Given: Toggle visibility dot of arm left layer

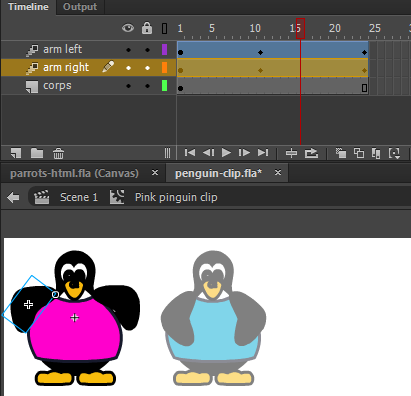Looking at the screenshot, I should (x=128, y=50).
